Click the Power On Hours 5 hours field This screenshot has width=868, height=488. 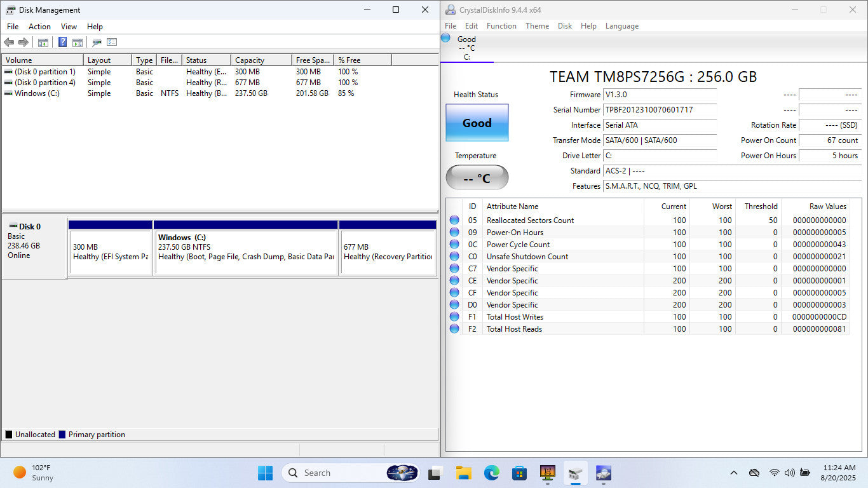coord(829,156)
